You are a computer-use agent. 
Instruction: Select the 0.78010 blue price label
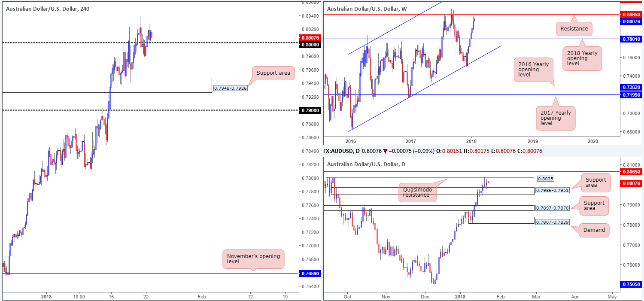click(x=632, y=39)
